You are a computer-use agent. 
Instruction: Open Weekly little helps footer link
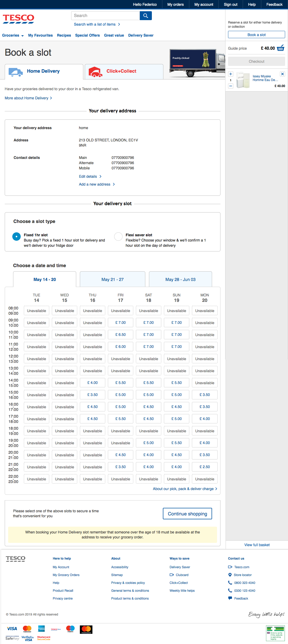182,590
